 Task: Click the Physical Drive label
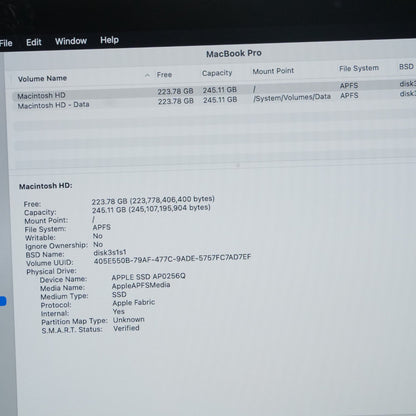[51, 271]
